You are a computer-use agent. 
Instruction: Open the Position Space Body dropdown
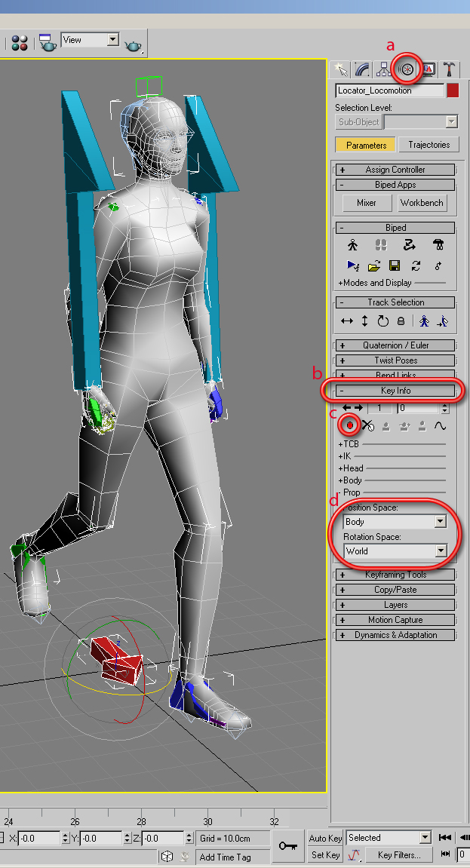click(x=395, y=521)
